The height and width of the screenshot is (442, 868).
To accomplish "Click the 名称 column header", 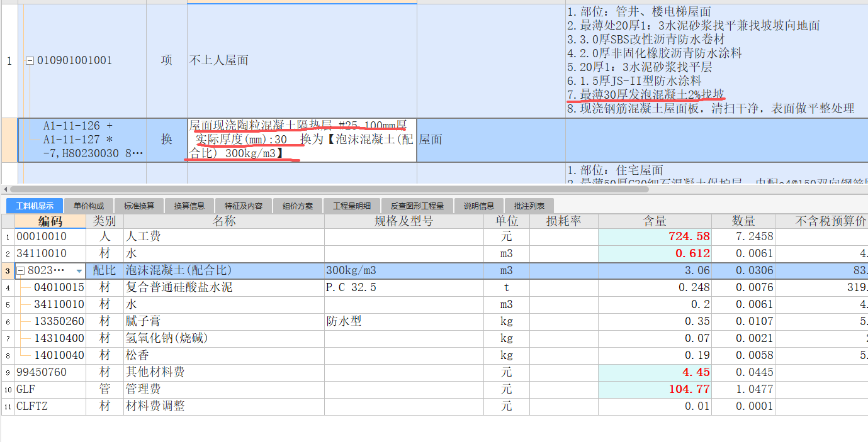I will click(223, 221).
